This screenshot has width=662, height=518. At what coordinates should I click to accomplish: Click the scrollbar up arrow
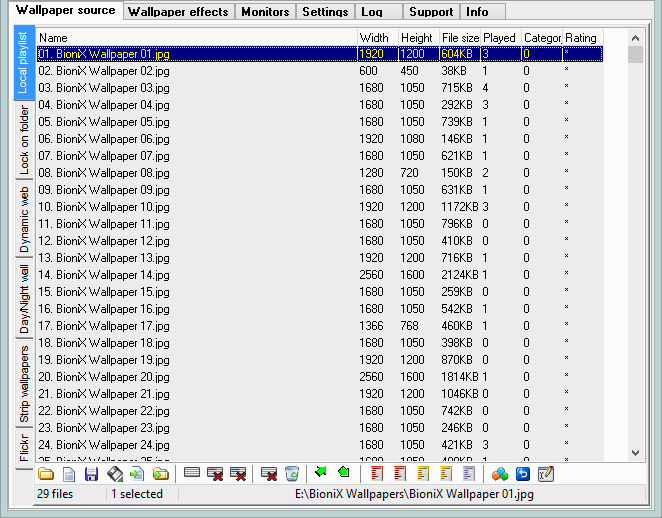coord(635,38)
